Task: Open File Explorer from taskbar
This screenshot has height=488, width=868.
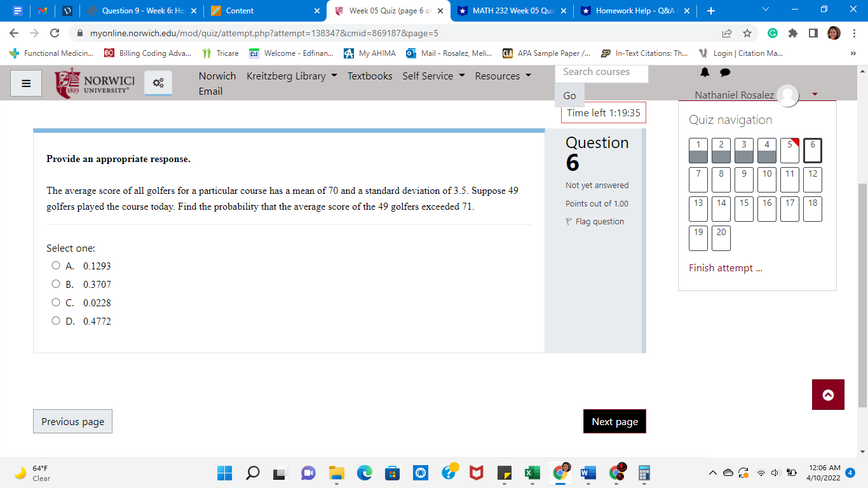Action: 336,473
